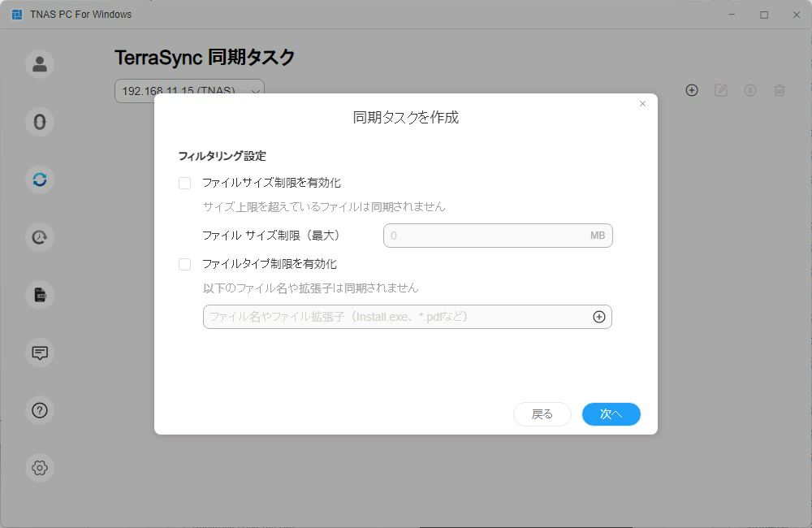
Task: Click the 次へ next button
Action: 611,414
